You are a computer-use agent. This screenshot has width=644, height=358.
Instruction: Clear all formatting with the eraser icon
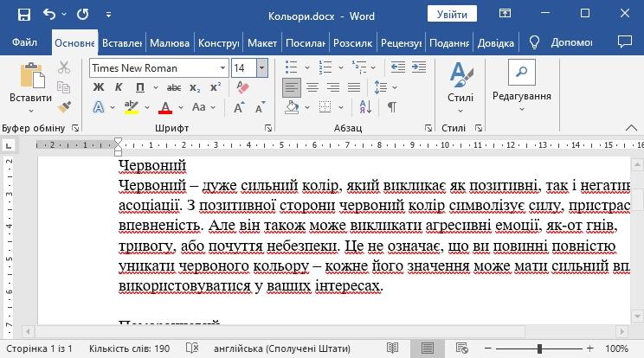pyautogui.click(x=242, y=87)
